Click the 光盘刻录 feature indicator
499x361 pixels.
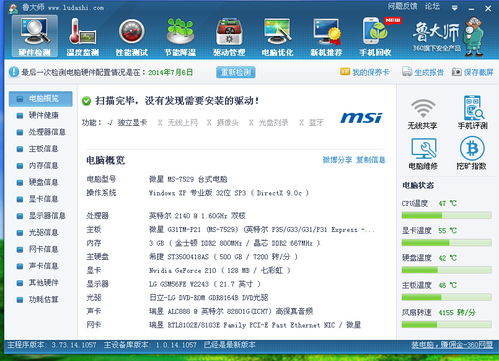click(268, 123)
